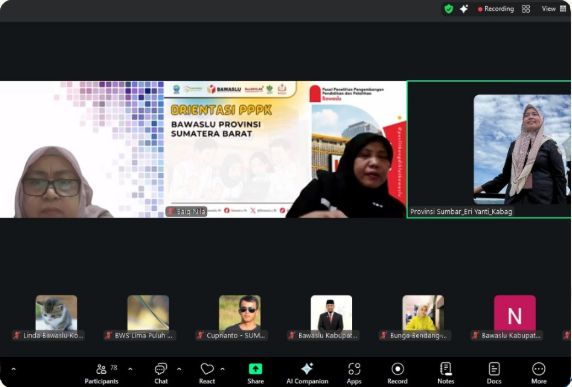This screenshot has width=572, height=387.
Task: Click the muted mic icon beside Bunga Bendang
Action: click(383, 336)
